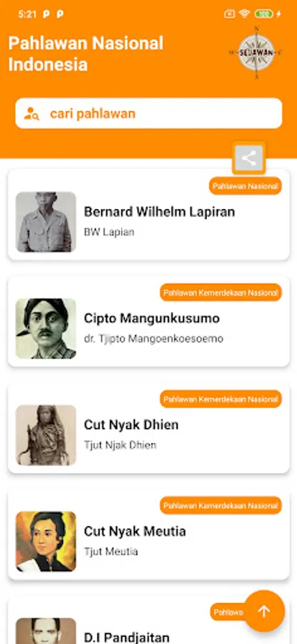Click the cari pahlawan search field
The width and height of the screenshot is (297, 644).
point(149,113)
